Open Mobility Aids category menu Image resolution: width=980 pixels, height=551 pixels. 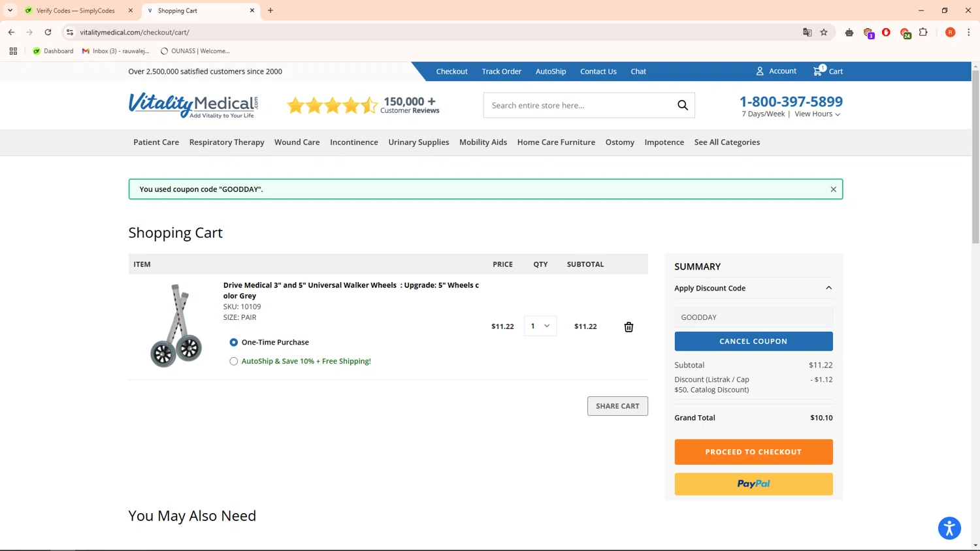(483, 142)
